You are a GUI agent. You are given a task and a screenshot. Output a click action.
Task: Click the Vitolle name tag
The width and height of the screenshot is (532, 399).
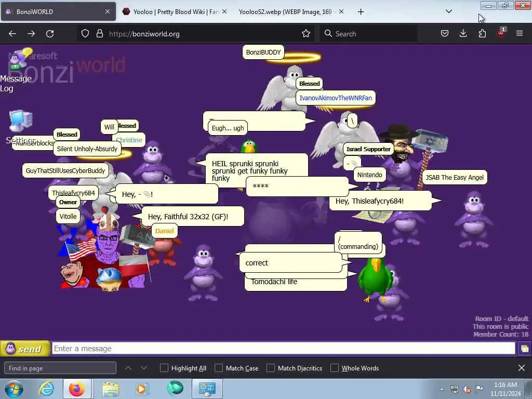pyautogui.click(x=68, y=216)
